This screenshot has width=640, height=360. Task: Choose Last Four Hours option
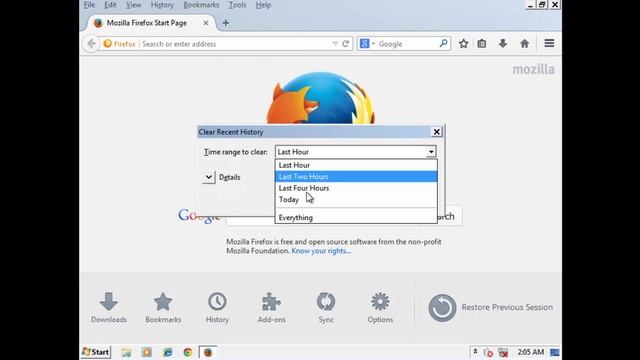356,188
